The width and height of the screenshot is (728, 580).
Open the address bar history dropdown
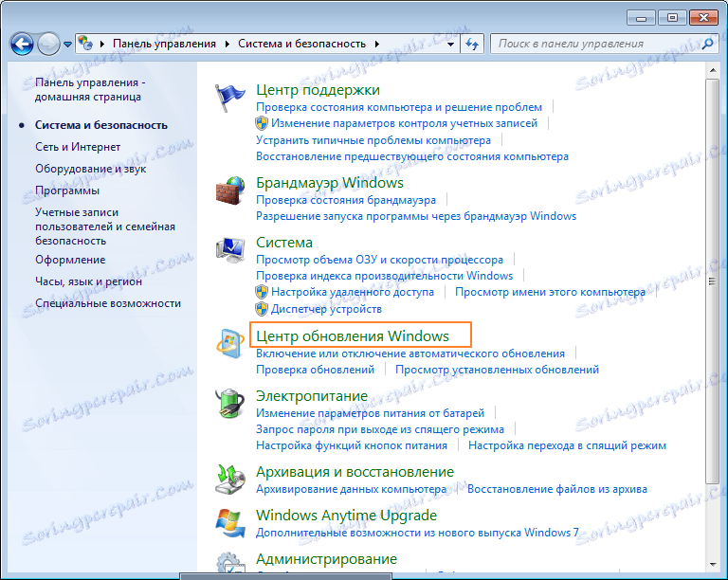pos(450,45)
